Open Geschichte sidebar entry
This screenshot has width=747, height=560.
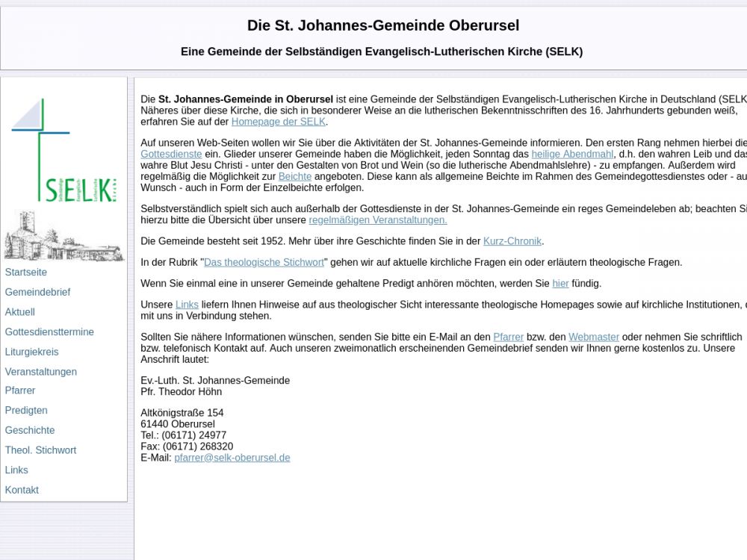coord(30,430)
